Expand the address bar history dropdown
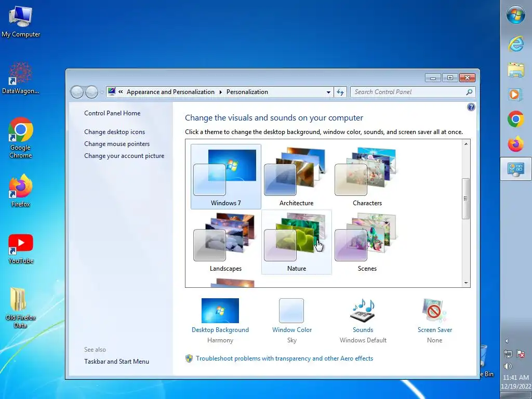Screen dimensions: 532x399 click(x=328, y=92)
